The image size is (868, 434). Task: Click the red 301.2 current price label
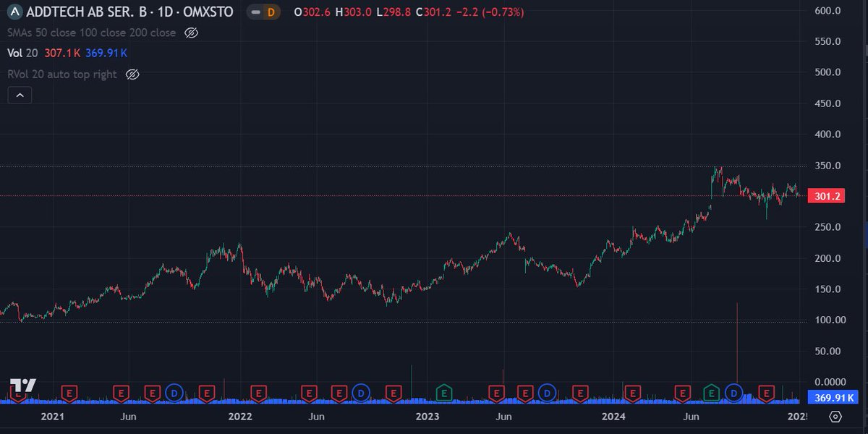point(827,196)
